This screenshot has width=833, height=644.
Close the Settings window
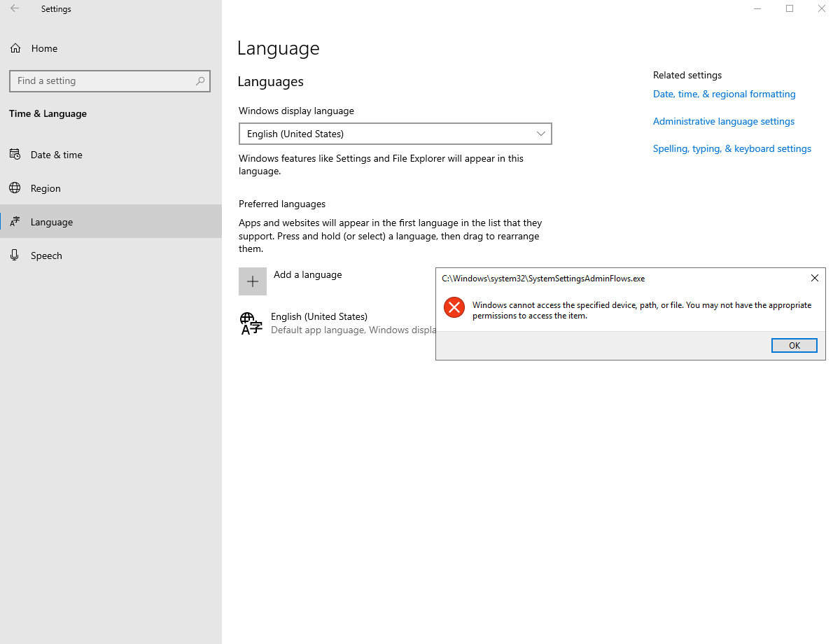pyautogui.click(x=821, y=8)
